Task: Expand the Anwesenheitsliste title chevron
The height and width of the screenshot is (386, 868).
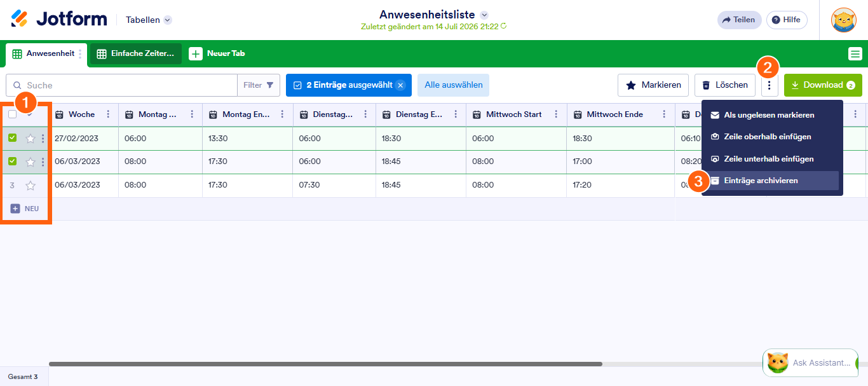Action: click(484, 15)
